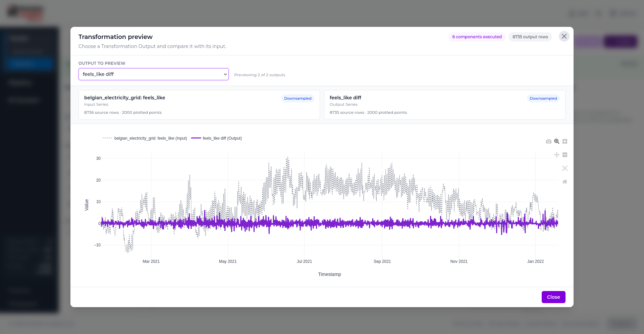The height and width of the screenshot is (334, 644).
Task: Click Downsampled badge on feels_like diff card
Action: [543, 98]
